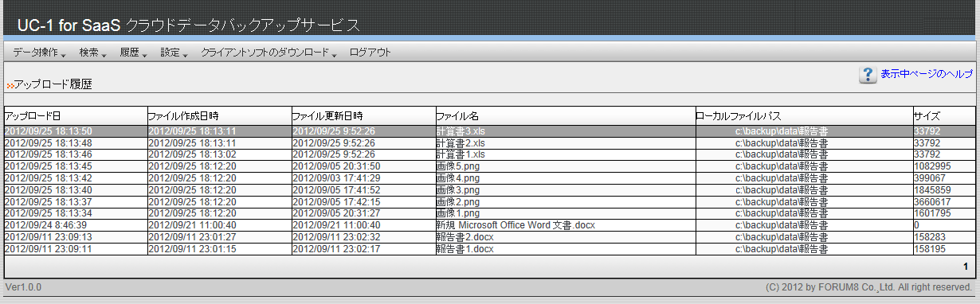
Task: Expand dropdown arrow next to 設定
Action: pos(185,55)
